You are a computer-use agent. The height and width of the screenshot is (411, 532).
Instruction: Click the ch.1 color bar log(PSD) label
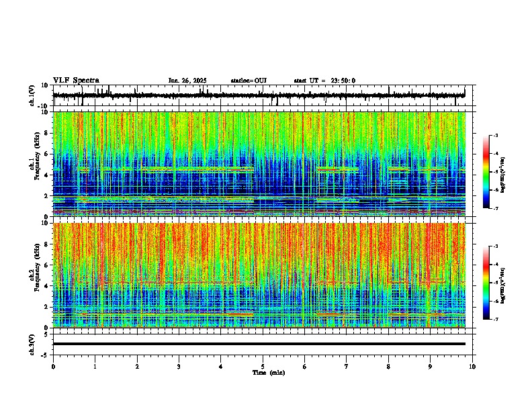(x=502, y=175)
